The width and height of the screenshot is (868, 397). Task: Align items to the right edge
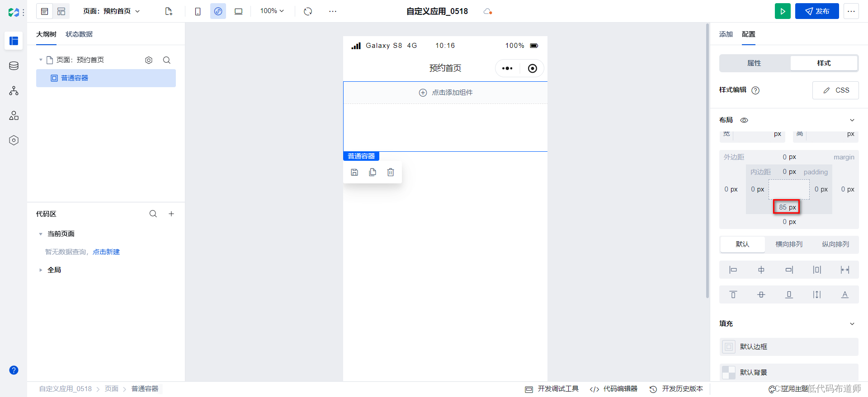789,270
